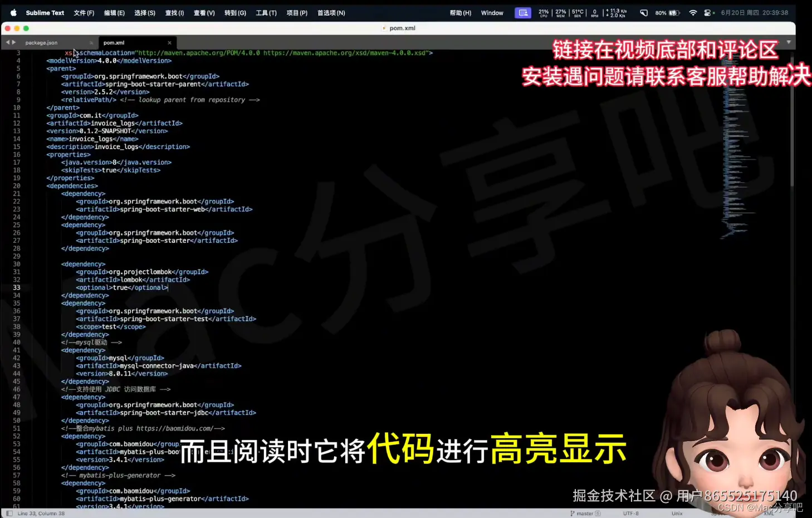Close the pom.xml tab
The width and height of the screenshot is (812, 518).
click(x=169, y=42)
